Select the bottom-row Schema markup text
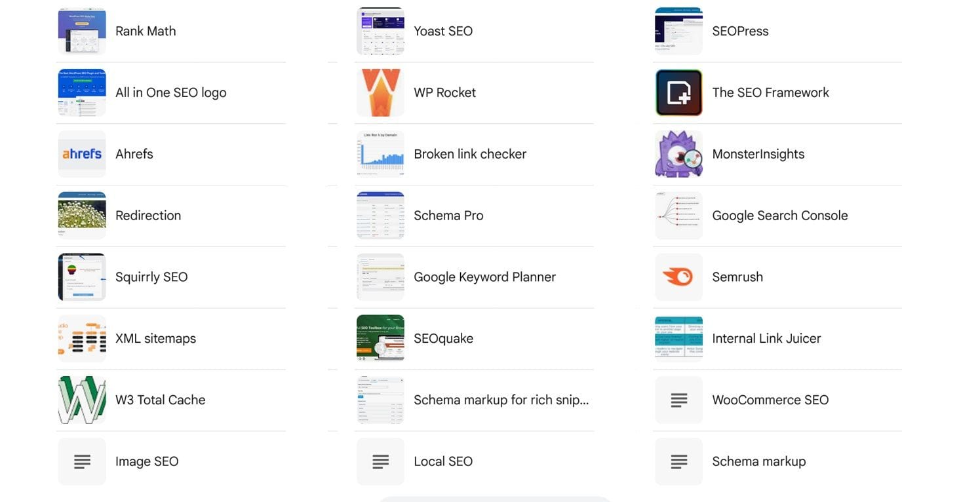Viewport: 980px width, 502px height. (x=759, y=462)
